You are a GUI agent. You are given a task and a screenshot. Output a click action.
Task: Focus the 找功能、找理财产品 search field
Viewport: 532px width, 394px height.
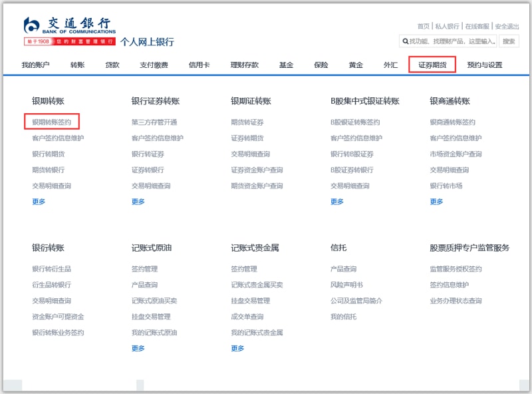(x=452, y=41)
